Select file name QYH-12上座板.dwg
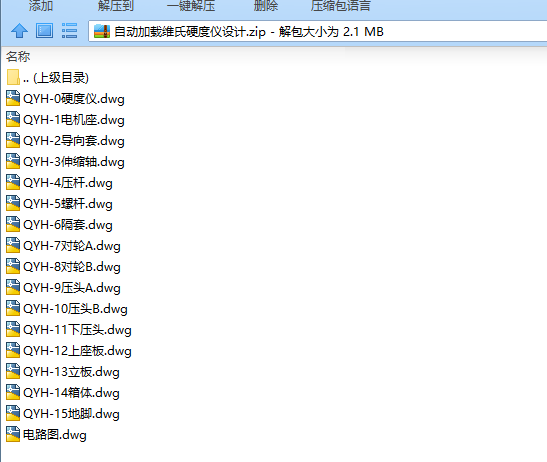Viewport: 547px width, 462px height. 77,351
